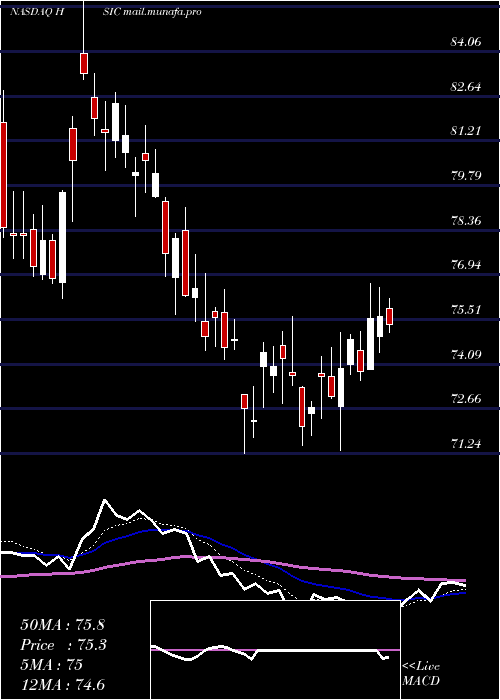Screen dimensions: 500x700
Task: Click inside the MACD inset panel
Action: tap(275, 650)
